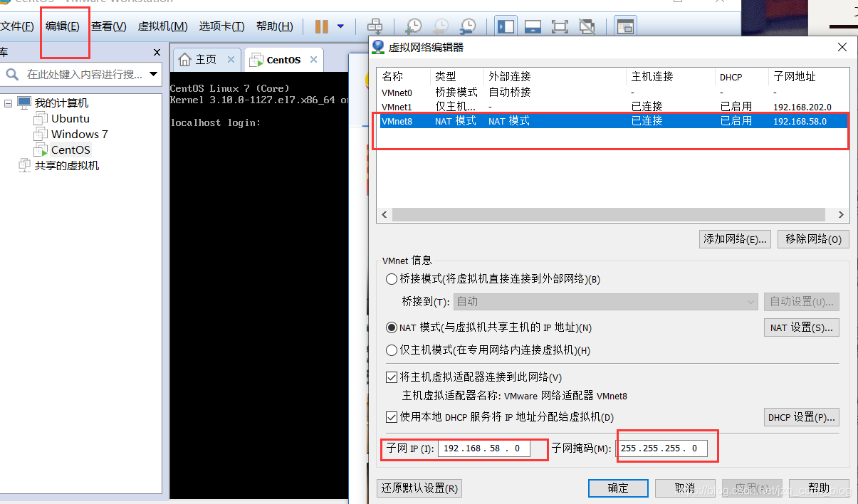Select the Ubuntu virtual machine
This screenshot has width=858, height=504.
pos(70,119)
